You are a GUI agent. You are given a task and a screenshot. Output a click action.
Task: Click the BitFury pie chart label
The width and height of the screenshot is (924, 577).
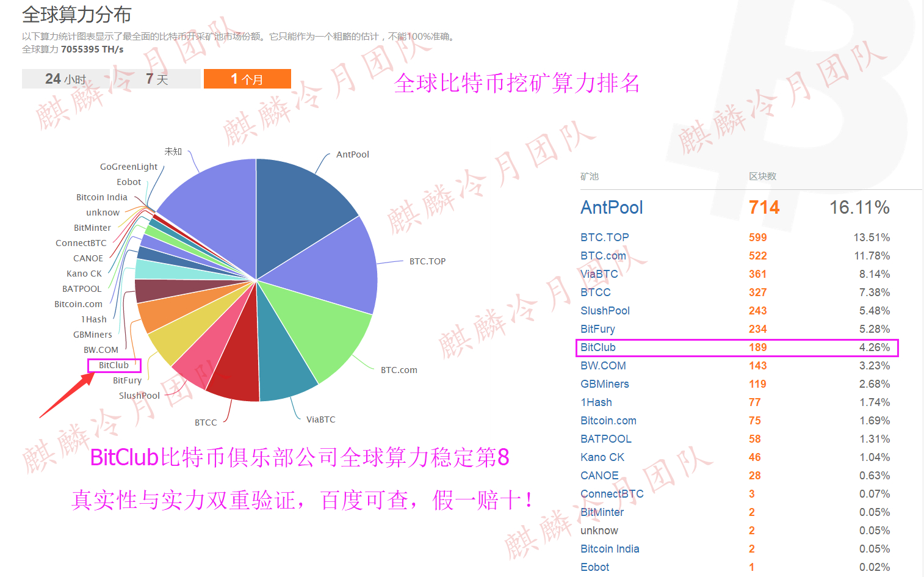coord(127,380)
